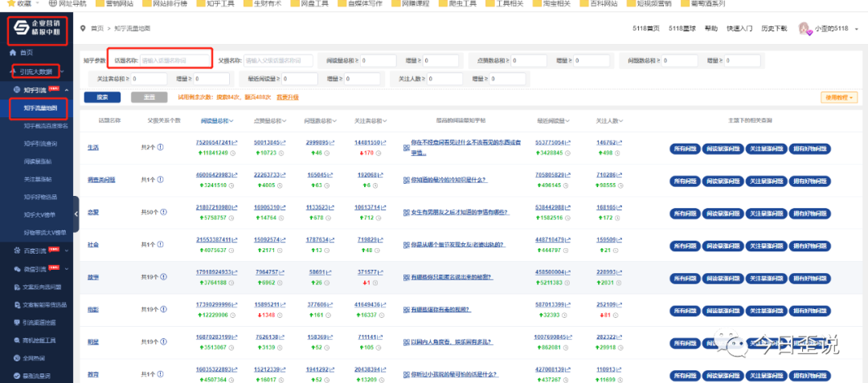The width and height of the screenshot is (868, 383).
Task: Select 知乎流量地图 in sidebar
Action: point(40,108)
